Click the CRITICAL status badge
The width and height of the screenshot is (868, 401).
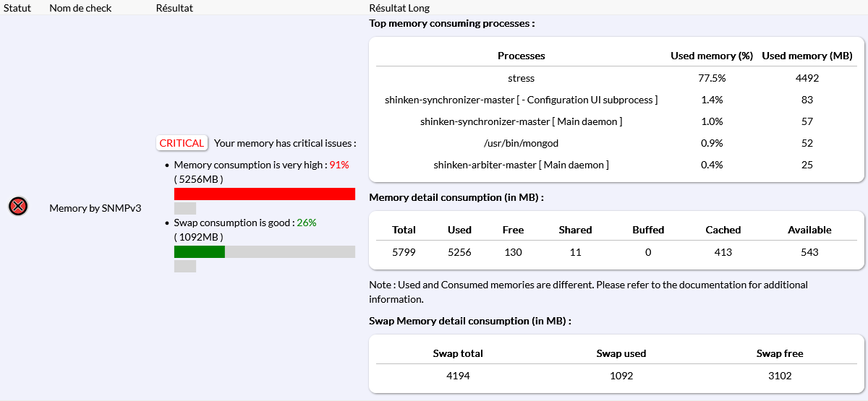pyautogui.click(x=182, y=143)
